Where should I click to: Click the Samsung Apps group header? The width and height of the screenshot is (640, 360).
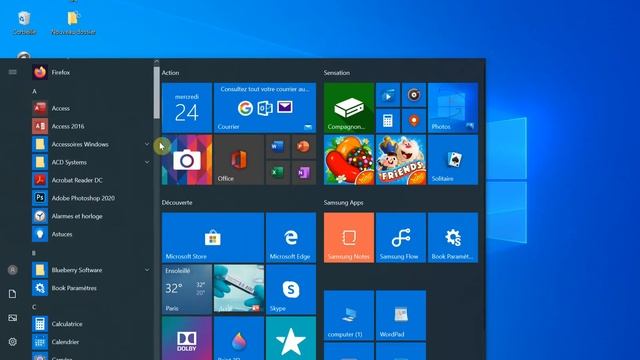click(x=343, y=202)
